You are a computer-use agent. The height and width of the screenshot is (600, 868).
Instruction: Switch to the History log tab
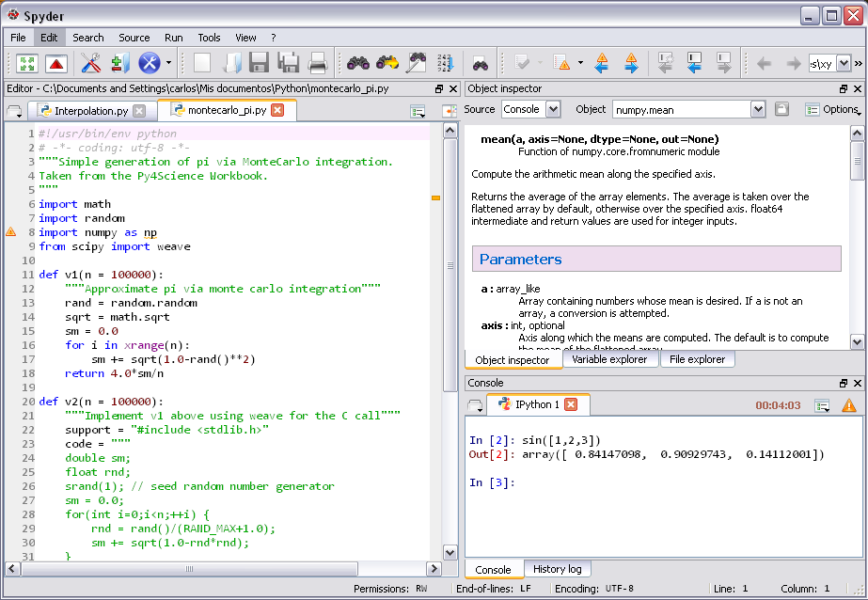(x=557, y=569)
